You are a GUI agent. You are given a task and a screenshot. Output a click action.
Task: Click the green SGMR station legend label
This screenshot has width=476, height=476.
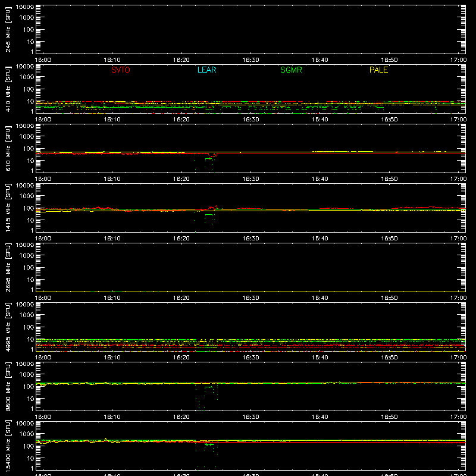click(291, 70)
